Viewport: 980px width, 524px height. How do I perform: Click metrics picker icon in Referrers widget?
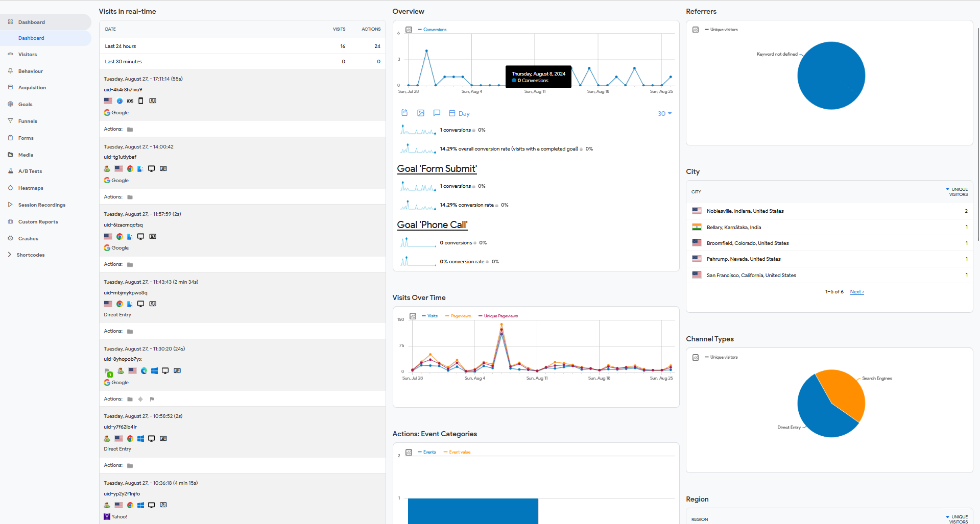pyautogui.click(x=696, y=30)
